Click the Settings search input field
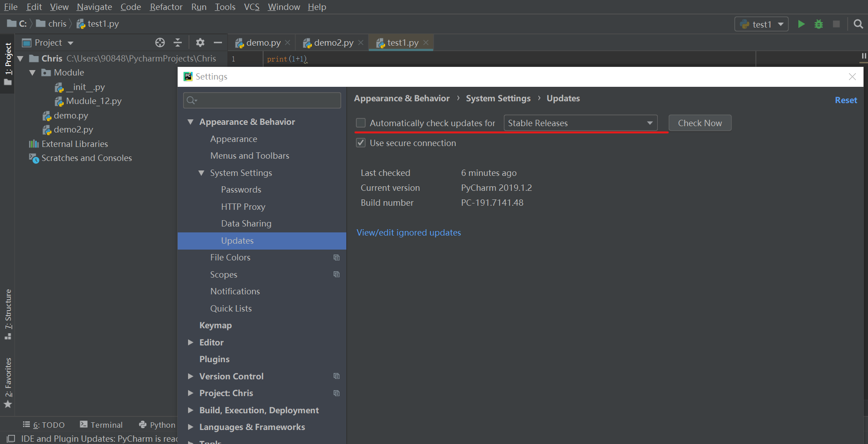This screenshot has width=868, height=444. (x=262, y=100)
